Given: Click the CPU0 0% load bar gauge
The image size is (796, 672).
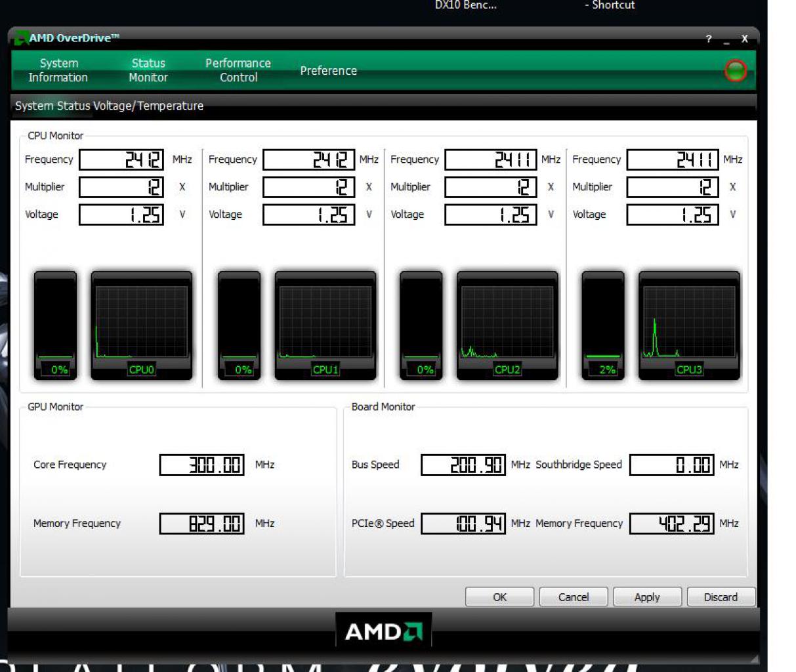Looking at the screenshot, I should (55, 325).
